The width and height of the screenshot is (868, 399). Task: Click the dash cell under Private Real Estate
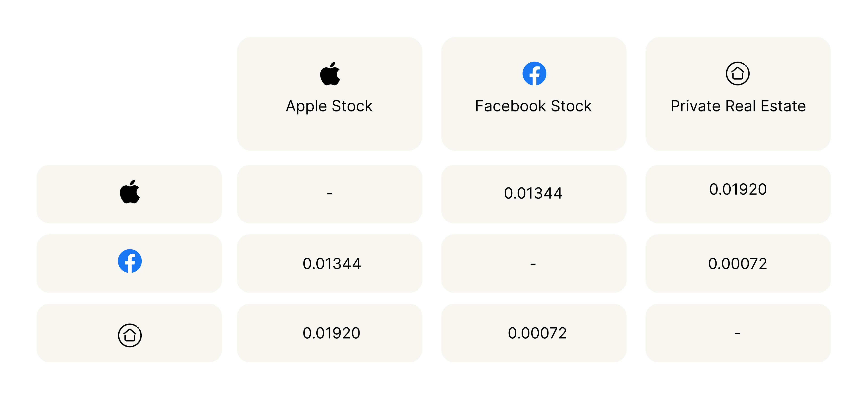click(737, 333)
